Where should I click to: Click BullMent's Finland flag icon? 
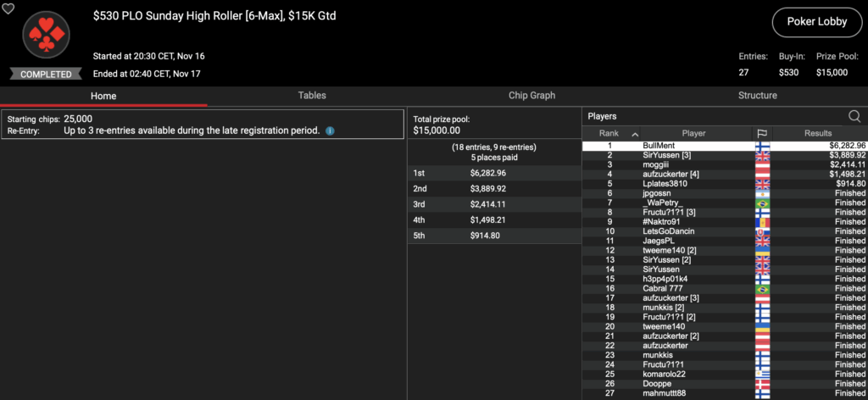point(761,146)
